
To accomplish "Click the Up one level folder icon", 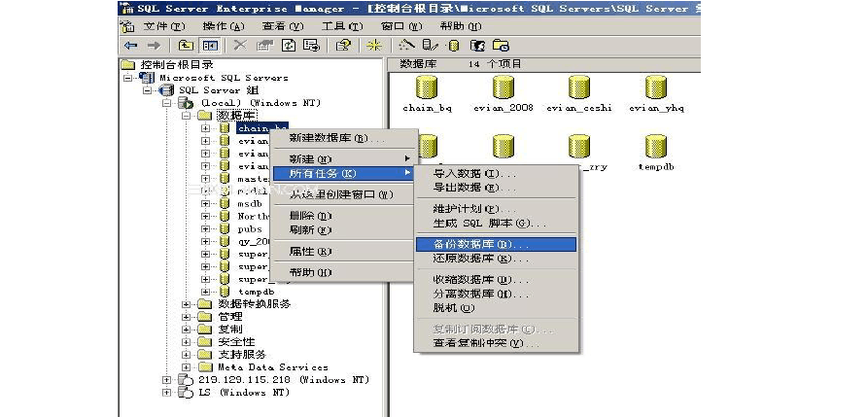I will point(187,46).
